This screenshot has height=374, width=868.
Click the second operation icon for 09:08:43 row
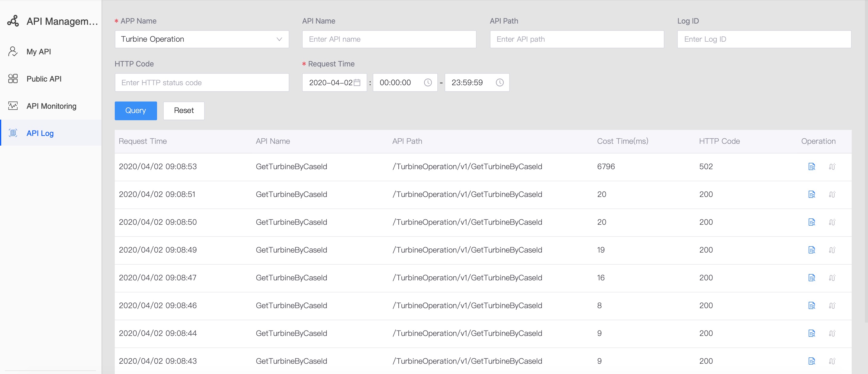click(832, 361)
